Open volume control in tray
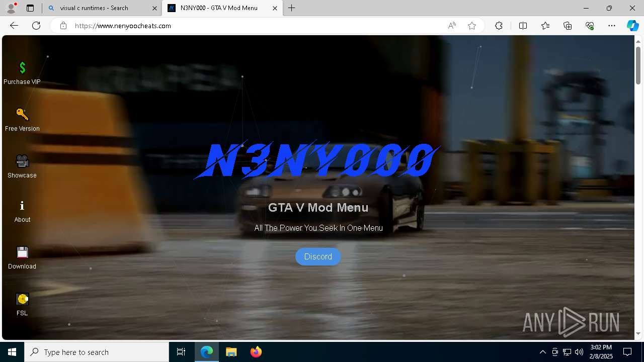The width and height of the screenshot is (644, 362). click(x=579, y=352)
